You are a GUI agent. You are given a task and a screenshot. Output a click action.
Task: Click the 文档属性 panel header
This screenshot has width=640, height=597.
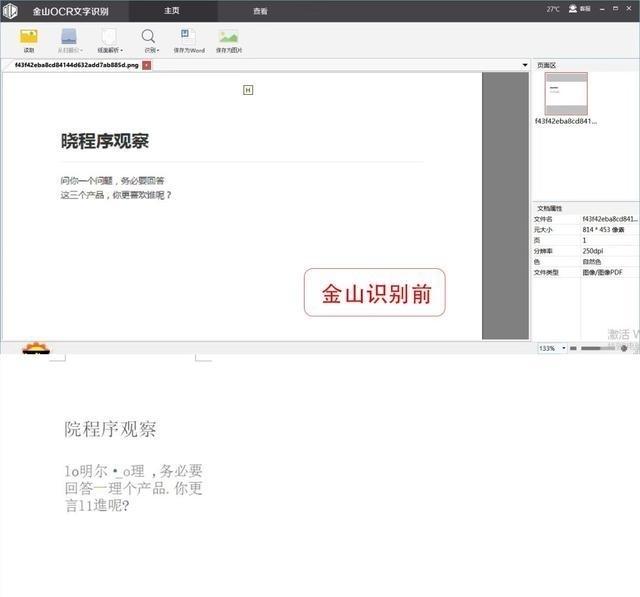(549, 208)
